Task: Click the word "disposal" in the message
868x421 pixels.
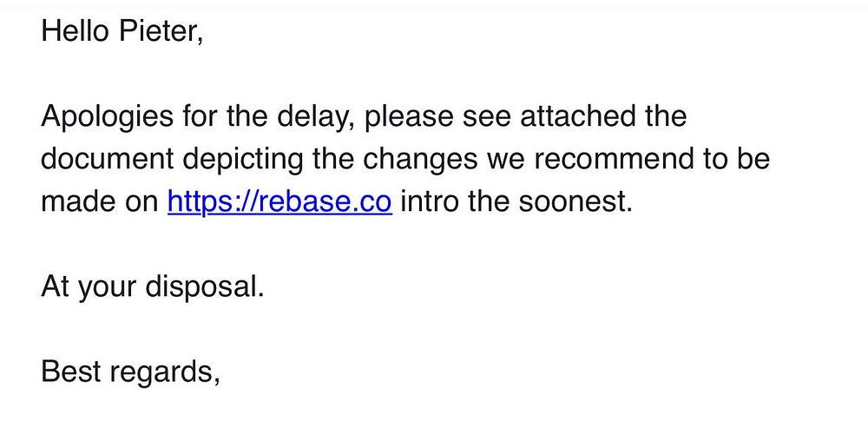Action: [x=204, y=287]
